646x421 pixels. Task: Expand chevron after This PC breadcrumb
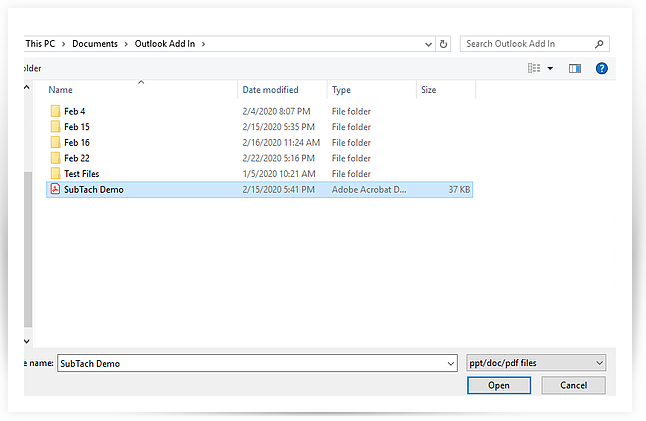coord(63,44)
